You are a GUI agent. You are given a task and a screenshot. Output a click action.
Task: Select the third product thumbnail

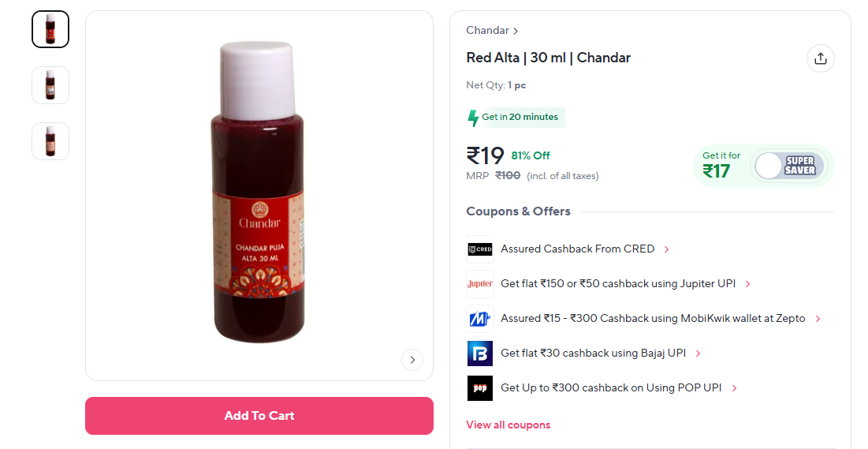(50, 141)
